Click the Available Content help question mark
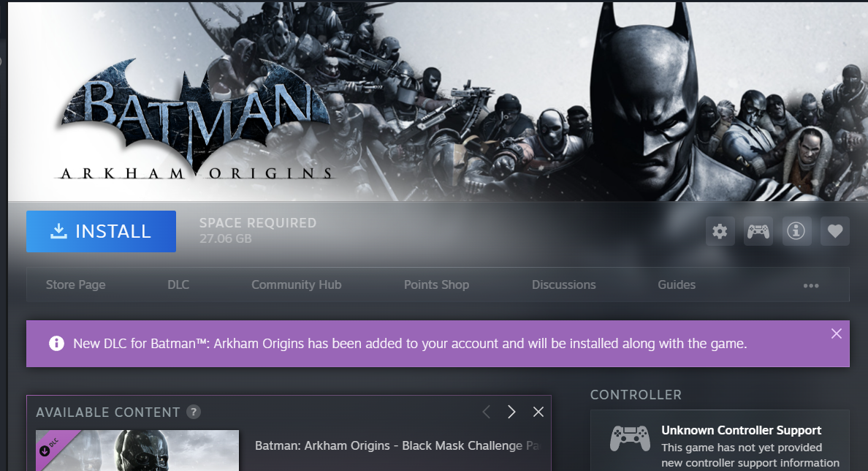 (193, 412)
